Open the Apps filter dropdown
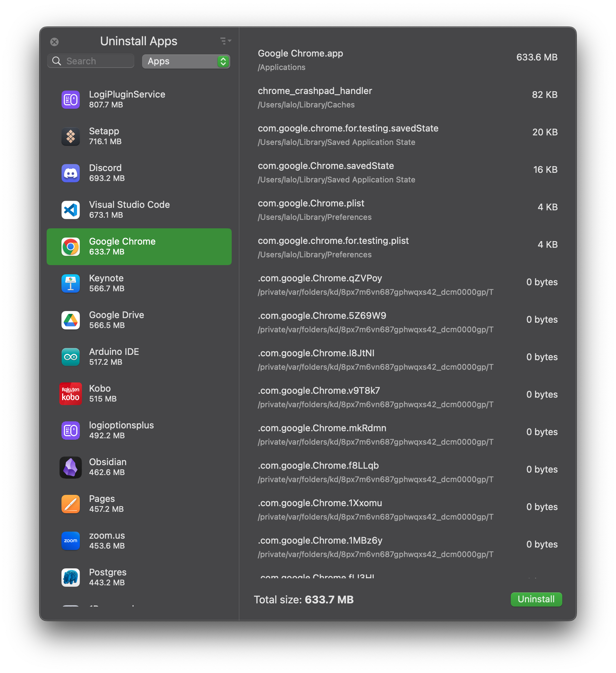Screen dimensions: 616x673 pyautogui.click(x=186, y=62)
